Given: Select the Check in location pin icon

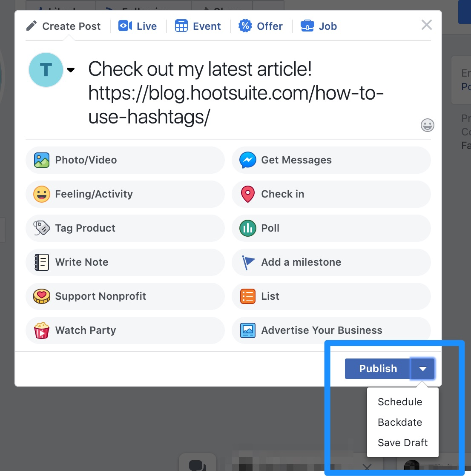Looking at the screenshot, I should (248, 194).
